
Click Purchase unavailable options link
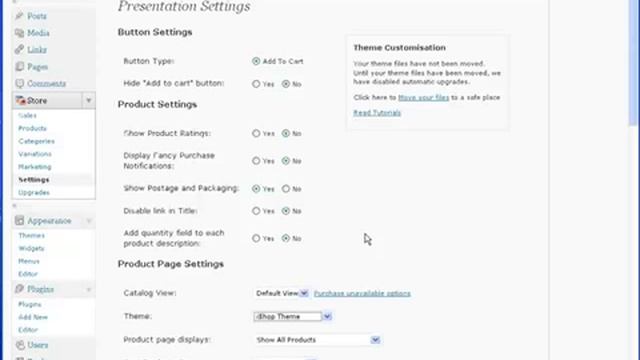362,293
